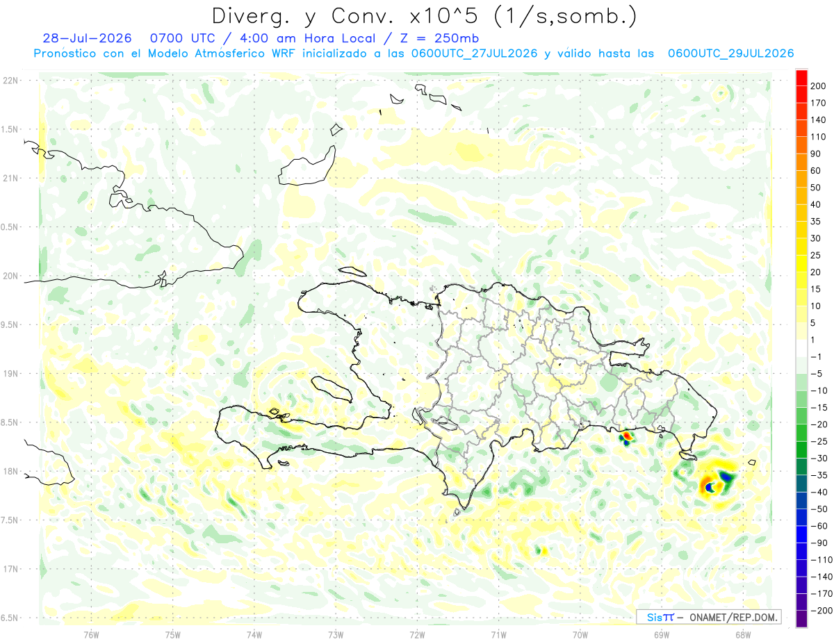Click the "74W" longitude label
This screenshot has width=834, height=644.
tap(254, 634)
